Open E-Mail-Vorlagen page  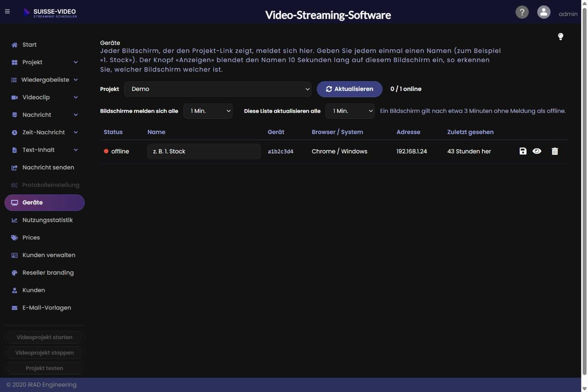point(45,308)
